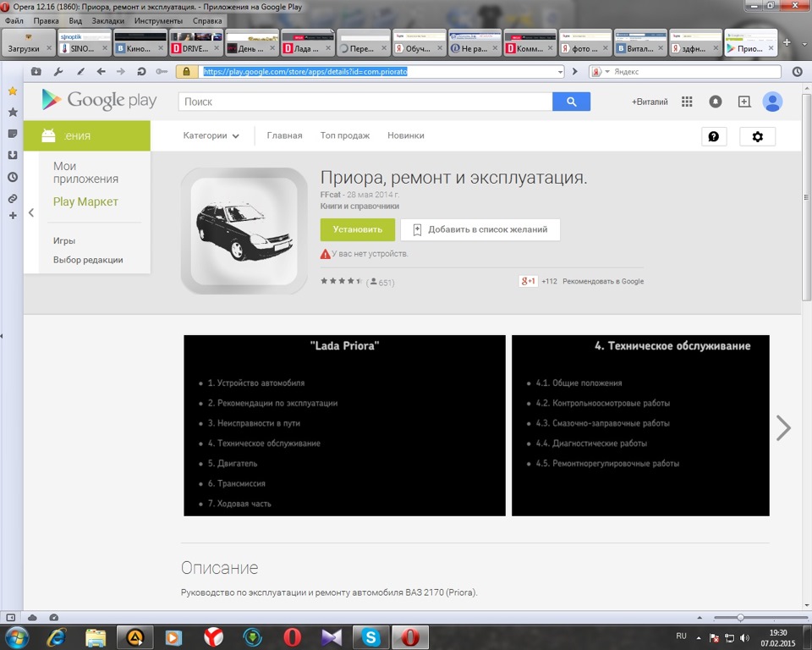Open the Справка menu
The width and height of the screenshot is (812, 650).
click(x=207, y=20)
